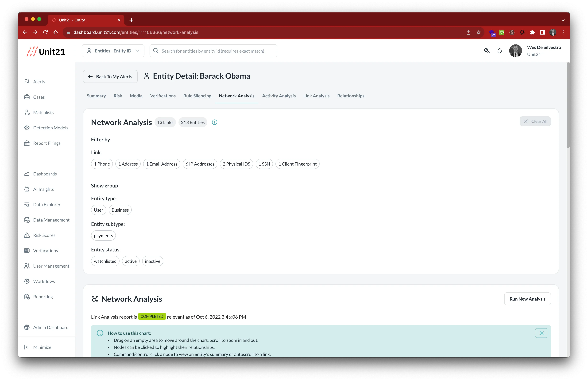Go Back To My Alerts
588x381 pixels.
click(110, 77)
